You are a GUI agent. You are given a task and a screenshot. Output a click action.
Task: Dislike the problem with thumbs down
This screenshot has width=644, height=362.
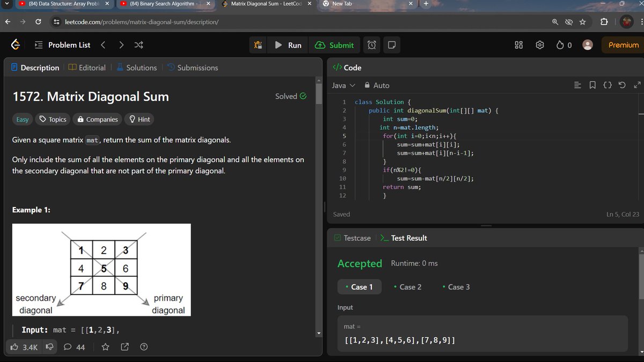49,348
